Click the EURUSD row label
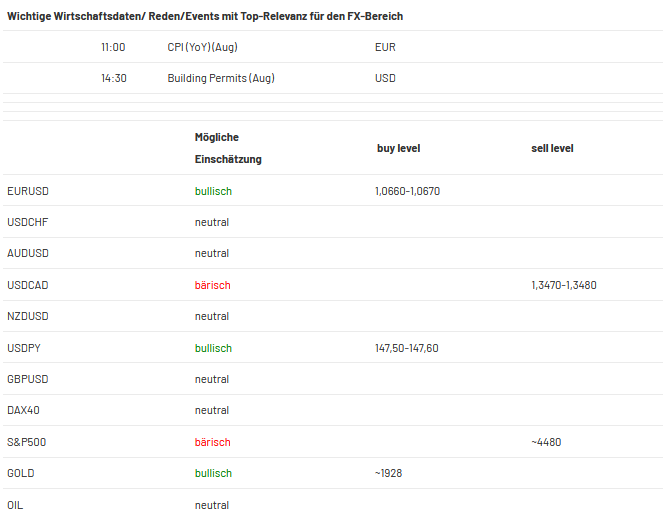This screenshot has width=671, height=515. click(28, 191)
